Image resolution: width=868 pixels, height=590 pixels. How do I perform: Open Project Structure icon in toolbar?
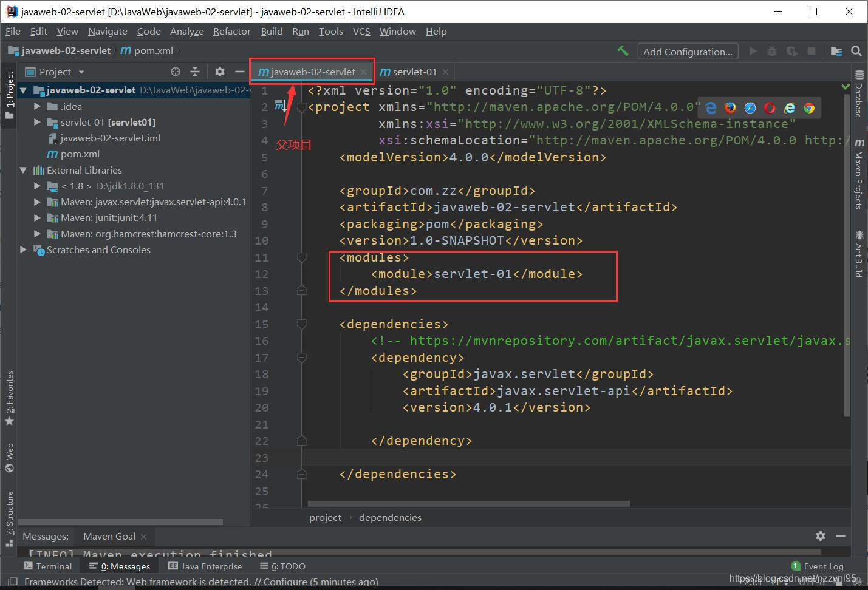tap(836, 52)
